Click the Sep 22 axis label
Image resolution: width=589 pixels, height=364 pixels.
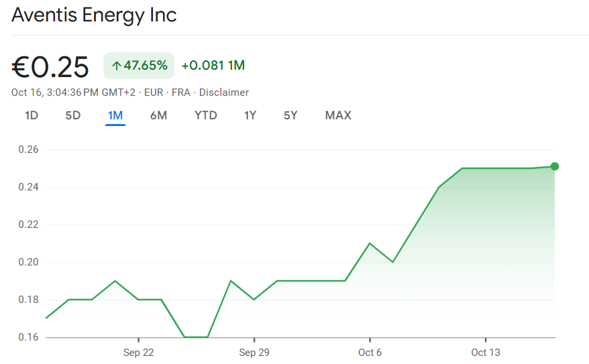pyautogui.click(x=138, y=353)
